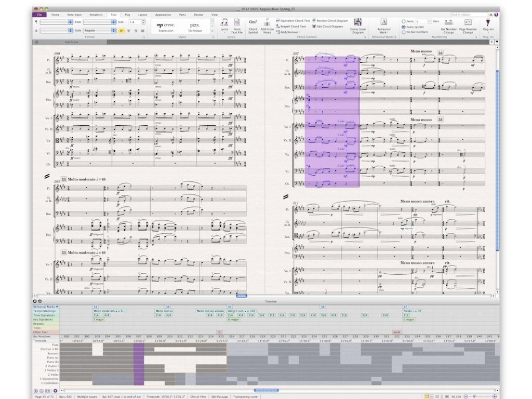Open the File tab

point(39,15)
